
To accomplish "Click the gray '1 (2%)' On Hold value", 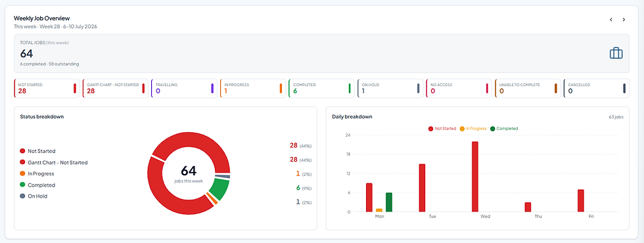I will (x=304, y=202).
